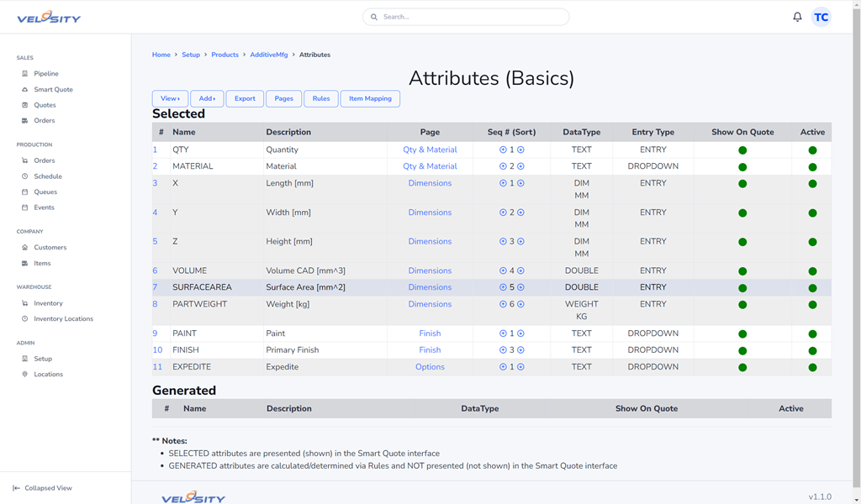861x504 pixels.
Task: Click the Smart Quote sidebar icon
Action: click(x=25, y=90)
